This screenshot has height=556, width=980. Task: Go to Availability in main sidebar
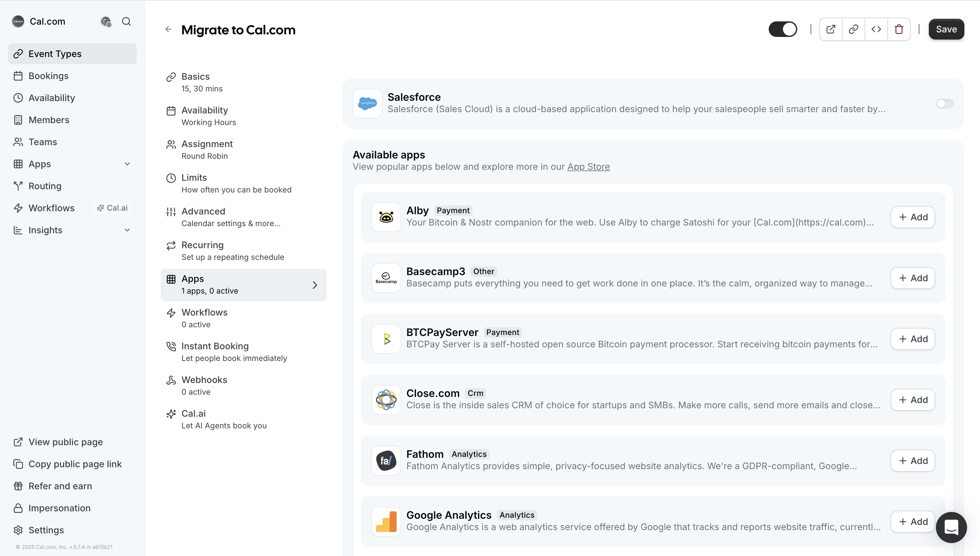72,98
